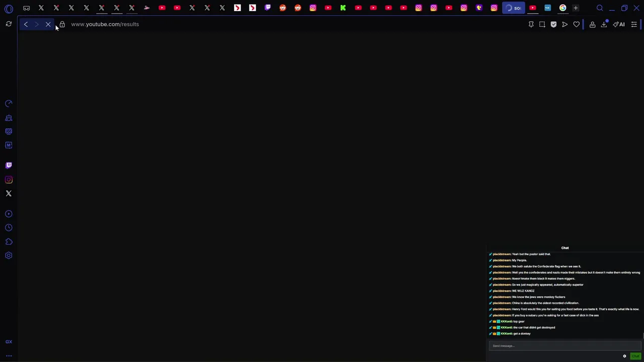Viewport: 644px width, 362px height.
Task: Open GX Control speedometer in sidebar
Action: [x=9, y=104]
